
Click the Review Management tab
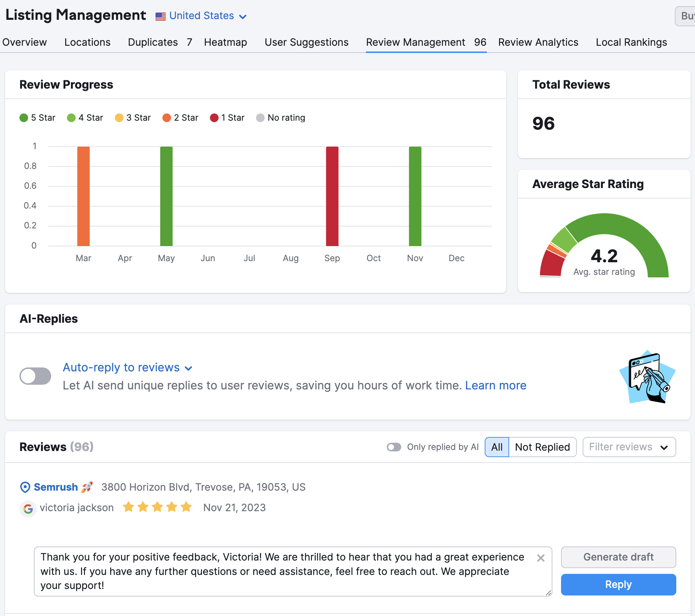(415, 42)
